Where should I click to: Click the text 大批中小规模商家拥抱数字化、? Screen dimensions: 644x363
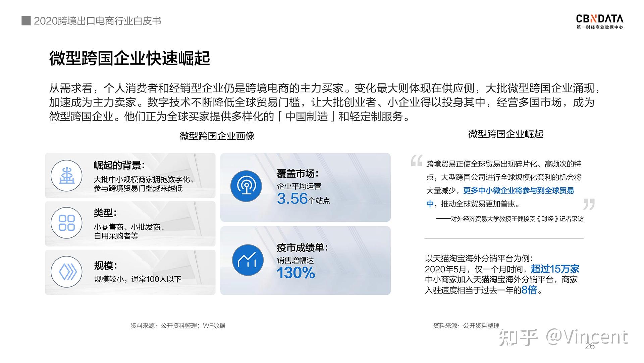(145, 180)
